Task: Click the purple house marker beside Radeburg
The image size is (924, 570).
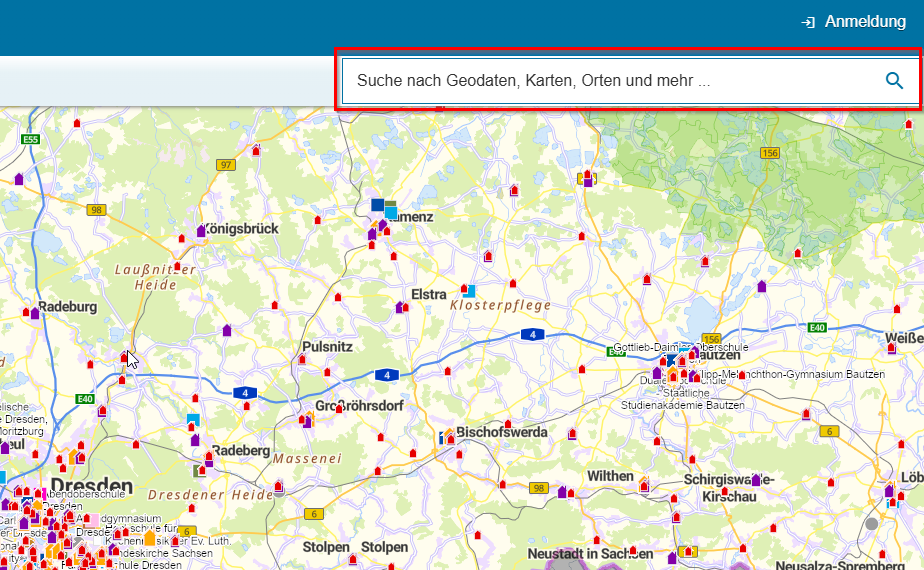Action: click(35, 313)
